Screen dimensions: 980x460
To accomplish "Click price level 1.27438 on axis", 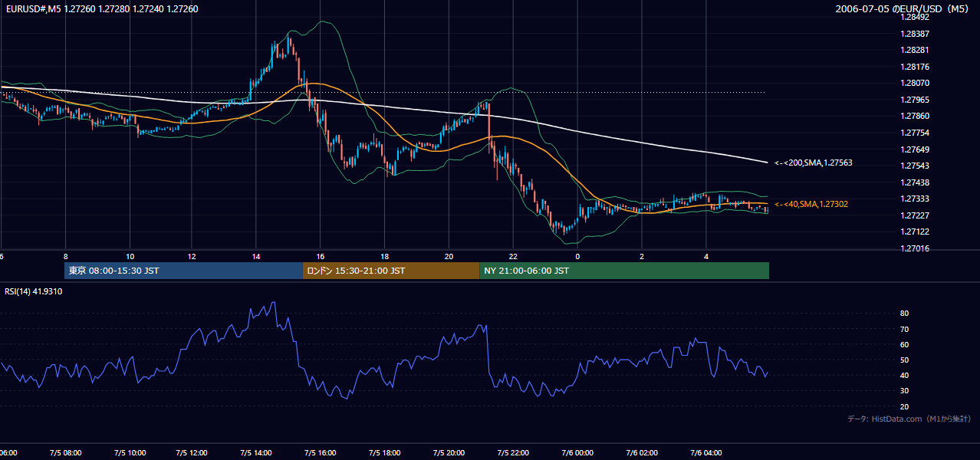I will coord(916,182).
